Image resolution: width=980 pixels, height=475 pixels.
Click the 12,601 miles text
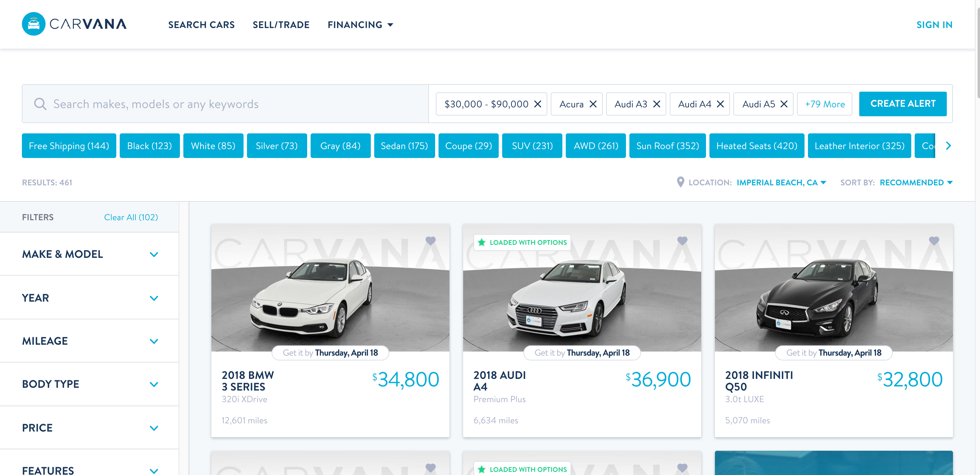coord(244,420)
